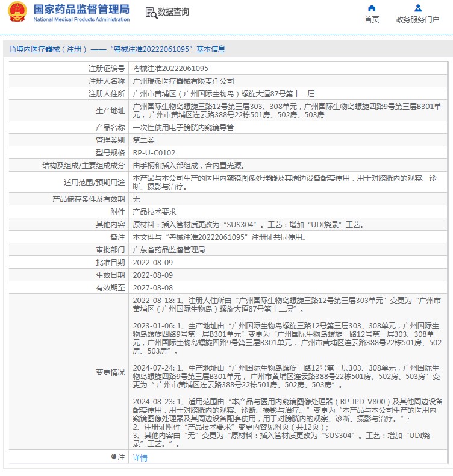The image size is (453, 476).
Task: Open 政务服务门户 text link
Action: pyautogui.click(x=417, y=20)
